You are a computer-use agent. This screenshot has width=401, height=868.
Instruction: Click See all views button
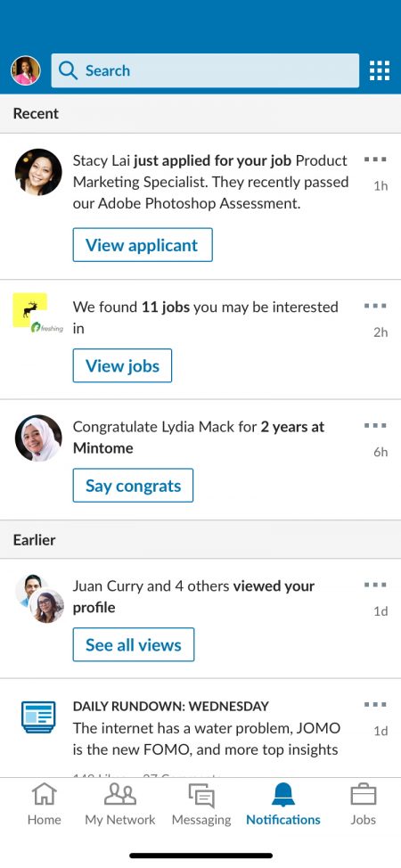tap(134, 644)
